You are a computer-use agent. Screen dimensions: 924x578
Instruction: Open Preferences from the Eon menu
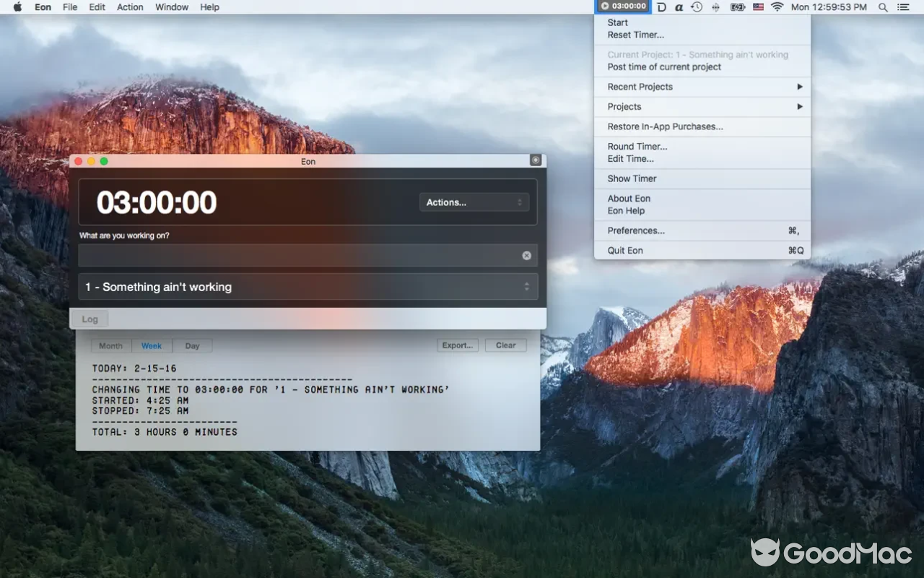click(x=635, y=230)
